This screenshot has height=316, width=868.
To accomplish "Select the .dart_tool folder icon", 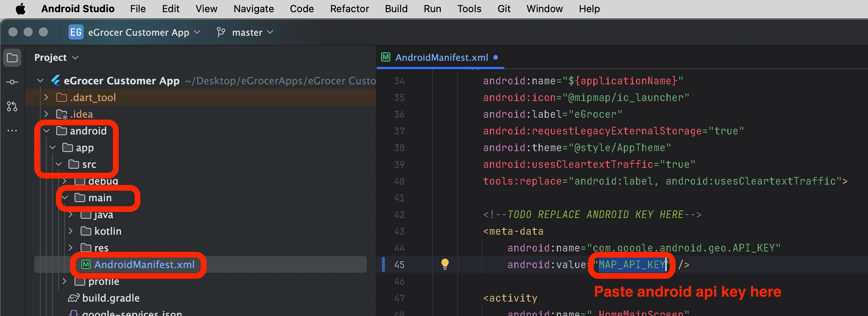I will click(x=62, y=98).
